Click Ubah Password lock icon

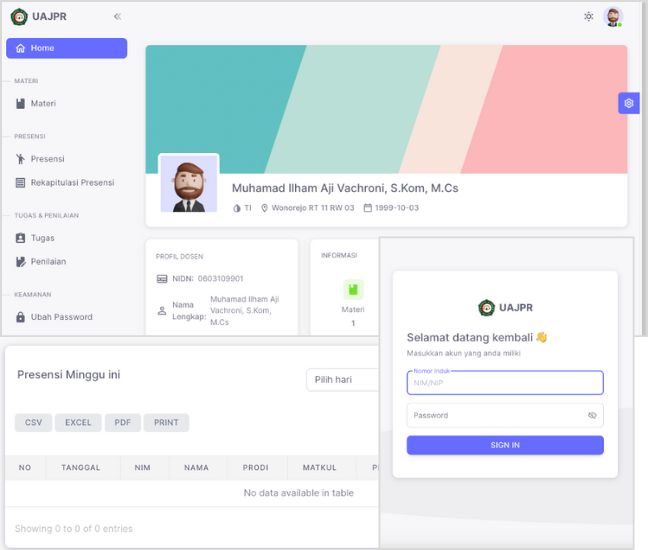pyautogui.click(x=21, y=317)
